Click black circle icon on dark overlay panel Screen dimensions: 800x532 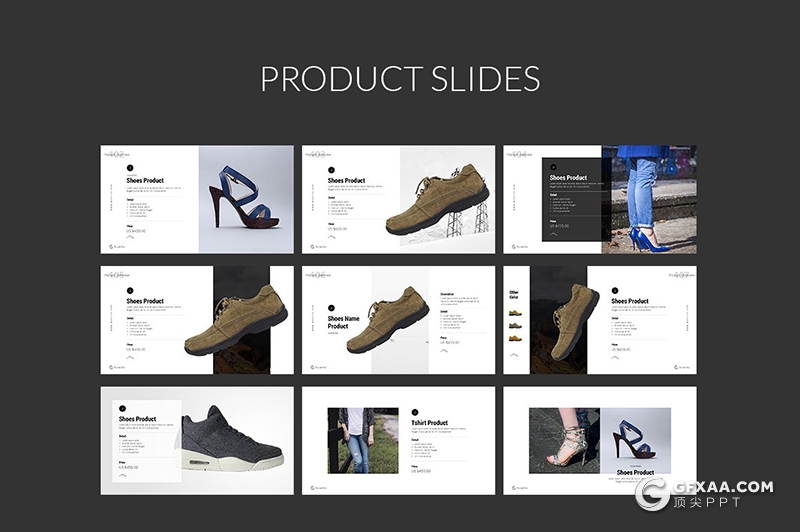coord(553,167)
